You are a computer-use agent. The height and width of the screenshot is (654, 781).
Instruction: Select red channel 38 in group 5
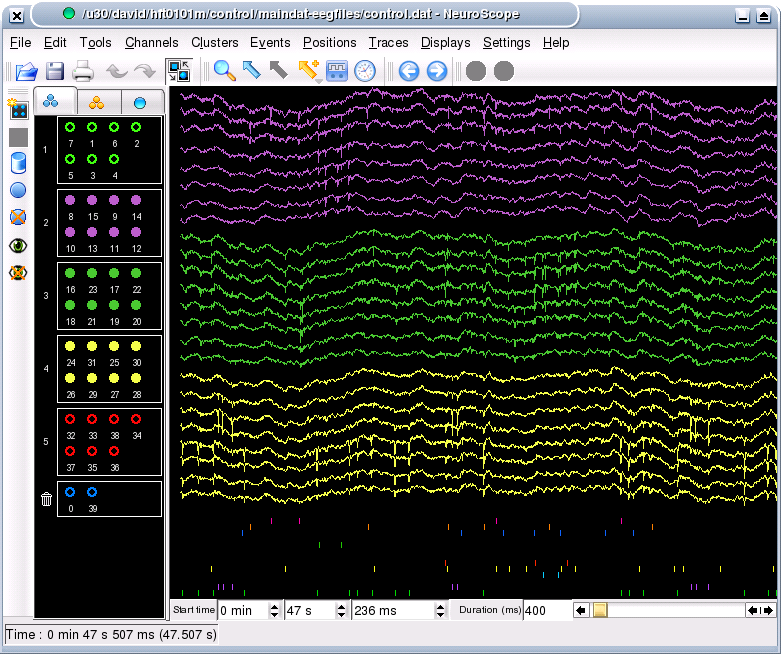click(x=114, y=419)
